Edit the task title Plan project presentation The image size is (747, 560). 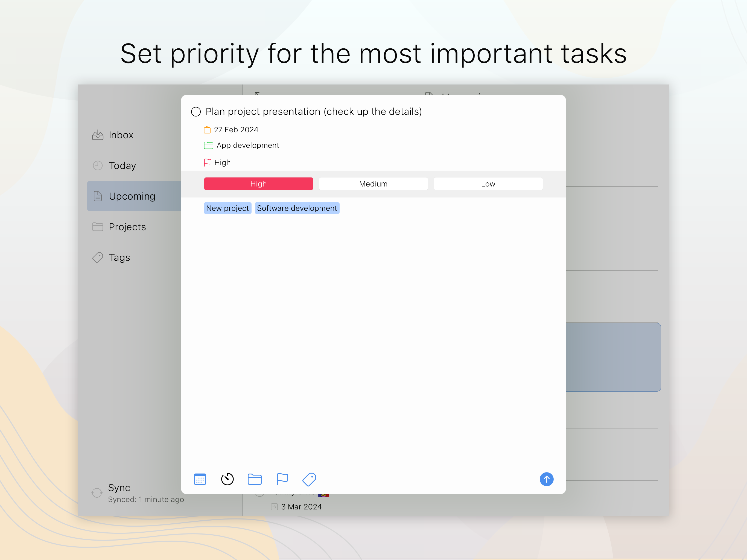(314, 112)
